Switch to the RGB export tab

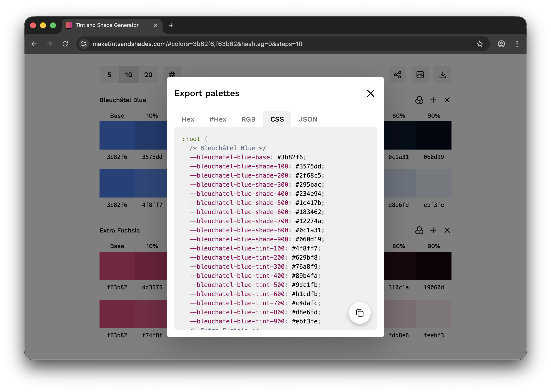[x=248, y=119]
